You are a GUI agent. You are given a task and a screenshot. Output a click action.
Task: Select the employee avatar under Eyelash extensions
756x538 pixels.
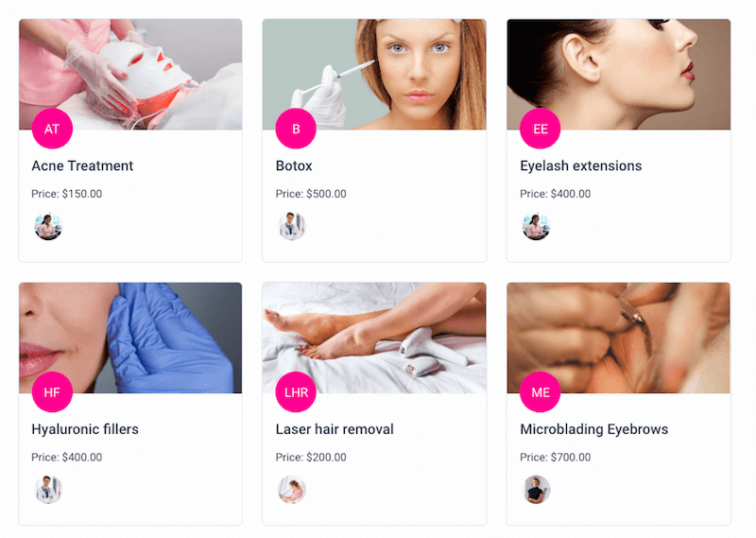tap(536, 226)
